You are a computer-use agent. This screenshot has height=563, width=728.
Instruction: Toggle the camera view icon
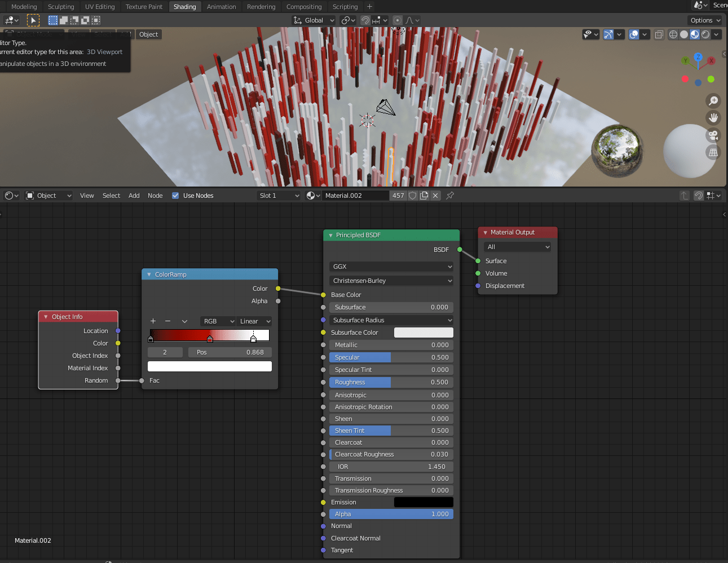pos(713,135)
